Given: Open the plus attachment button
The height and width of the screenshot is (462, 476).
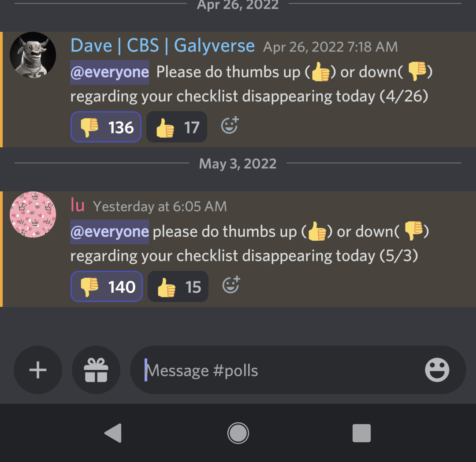Looking at the screenshot, I should click(38, 370).
